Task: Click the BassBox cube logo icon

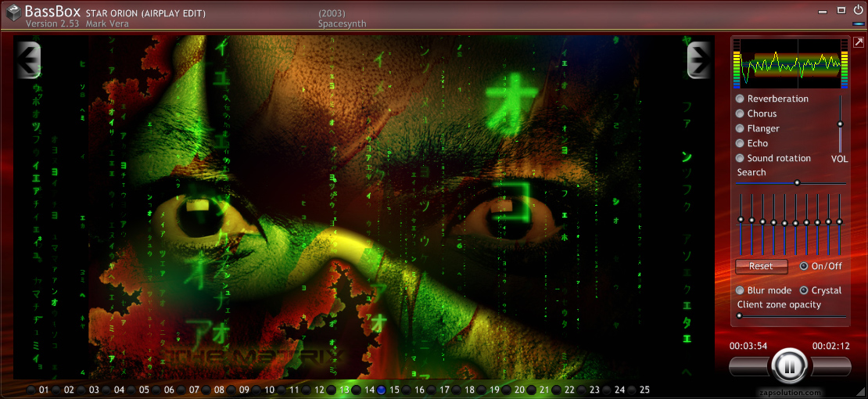Action: click(13, 13)
